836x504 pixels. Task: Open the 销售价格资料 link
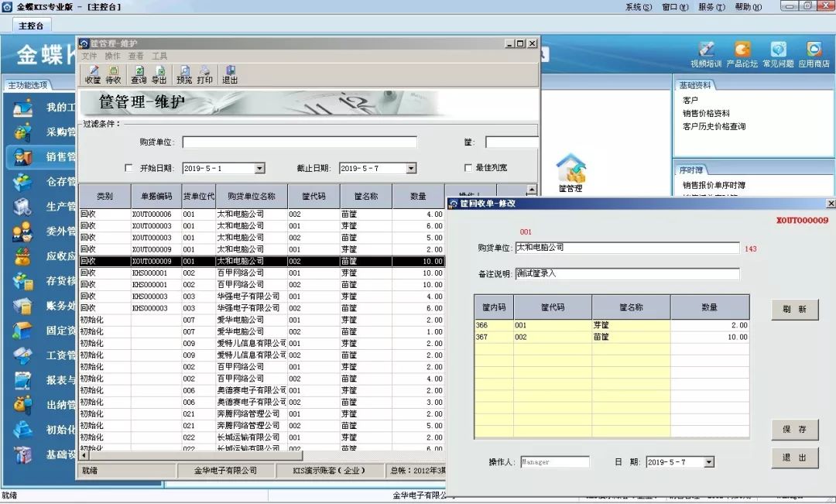coord(706,114)
